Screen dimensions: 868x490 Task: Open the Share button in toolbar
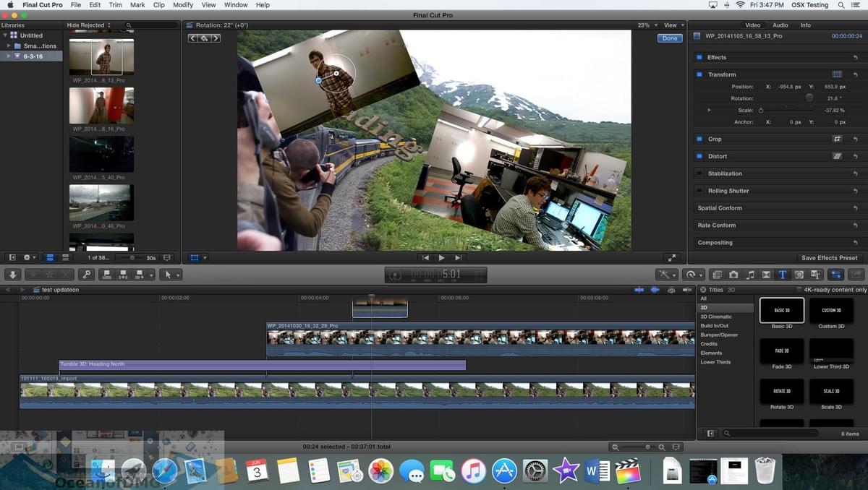pos(856,275)
